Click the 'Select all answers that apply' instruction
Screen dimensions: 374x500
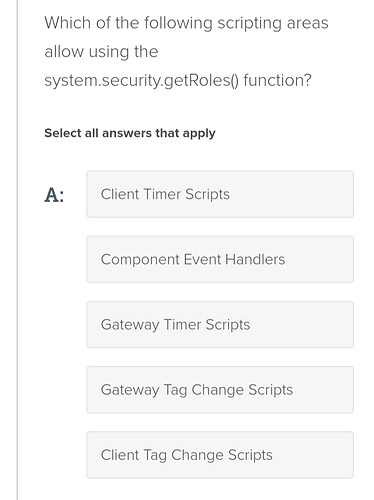coord(130,133)
